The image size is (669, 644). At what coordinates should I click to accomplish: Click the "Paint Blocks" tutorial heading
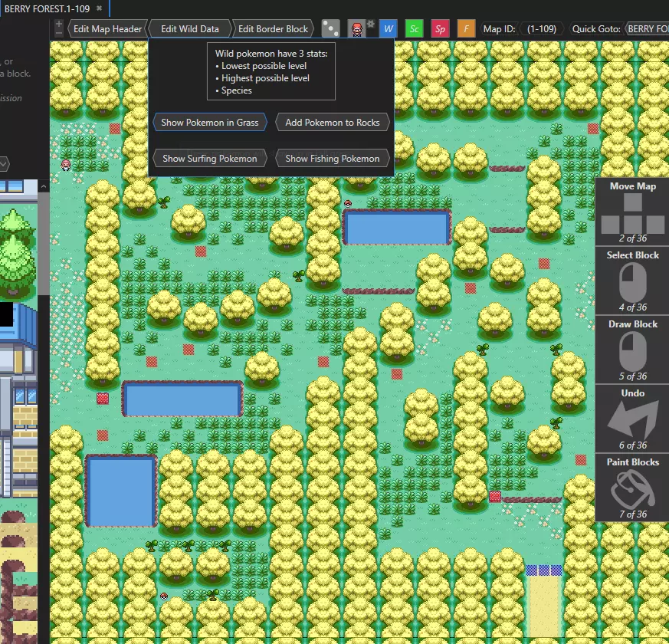point(633,462)
